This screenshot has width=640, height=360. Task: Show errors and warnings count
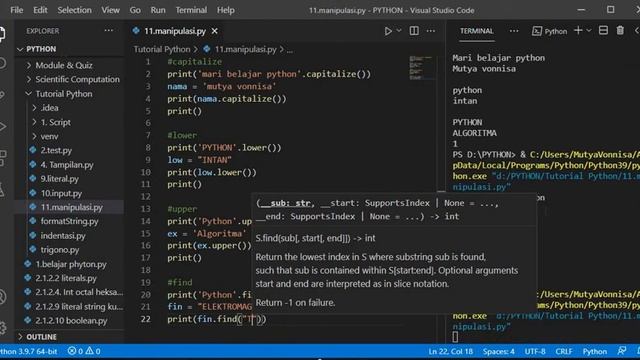pyautogui.click(x=84, y=351)
